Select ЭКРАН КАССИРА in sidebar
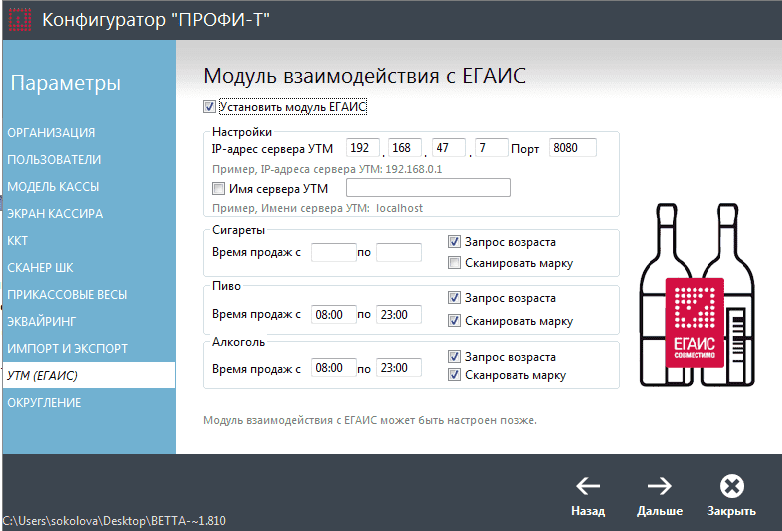The image size is (782, 531). [x=89, y=213]
